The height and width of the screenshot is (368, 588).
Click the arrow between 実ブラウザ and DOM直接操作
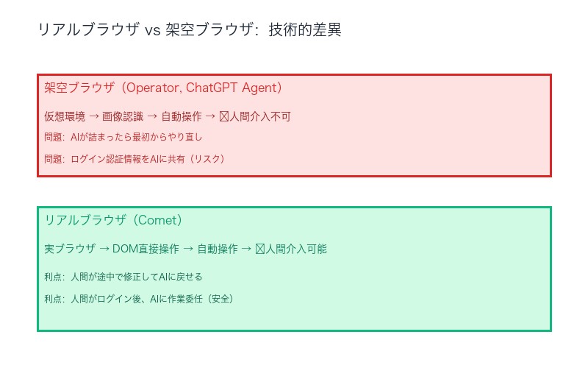point(104,249)
